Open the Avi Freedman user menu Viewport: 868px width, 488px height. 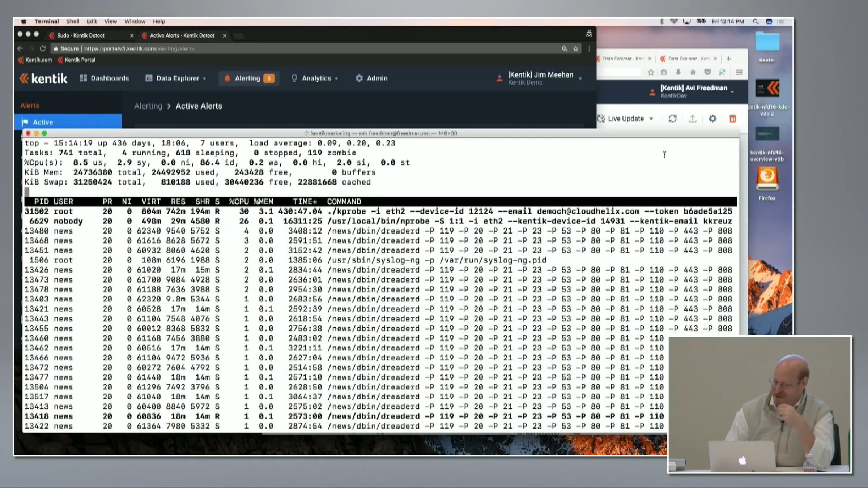click(x=692, y=91)
